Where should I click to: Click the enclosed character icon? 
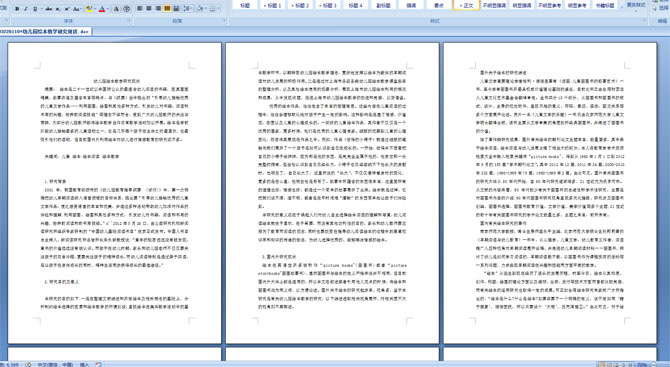[x=126, y=9]
